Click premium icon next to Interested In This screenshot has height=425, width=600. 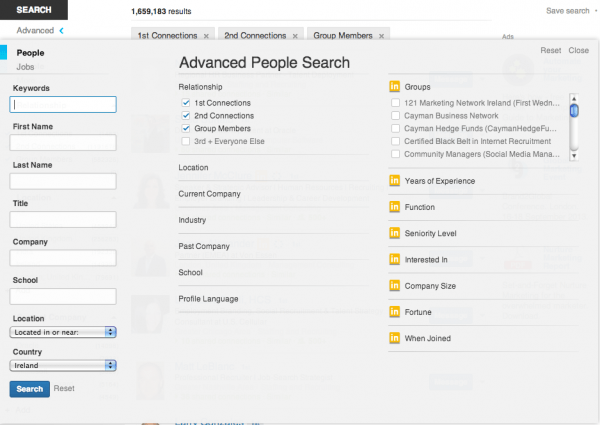[x=395, y=259]
